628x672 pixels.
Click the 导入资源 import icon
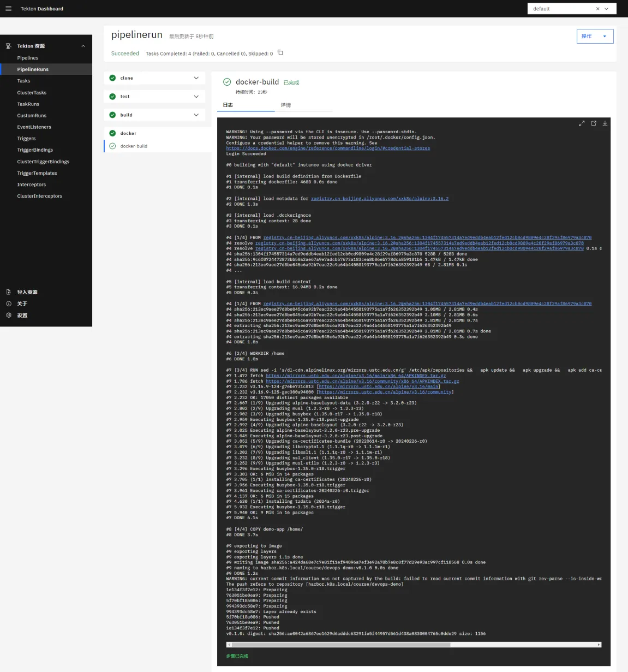(x=8, y=292)
